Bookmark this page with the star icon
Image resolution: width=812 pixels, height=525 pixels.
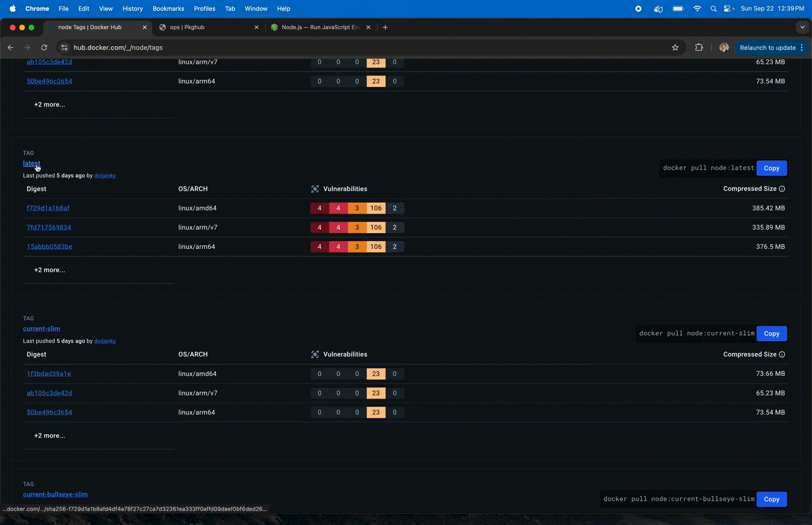675,48
